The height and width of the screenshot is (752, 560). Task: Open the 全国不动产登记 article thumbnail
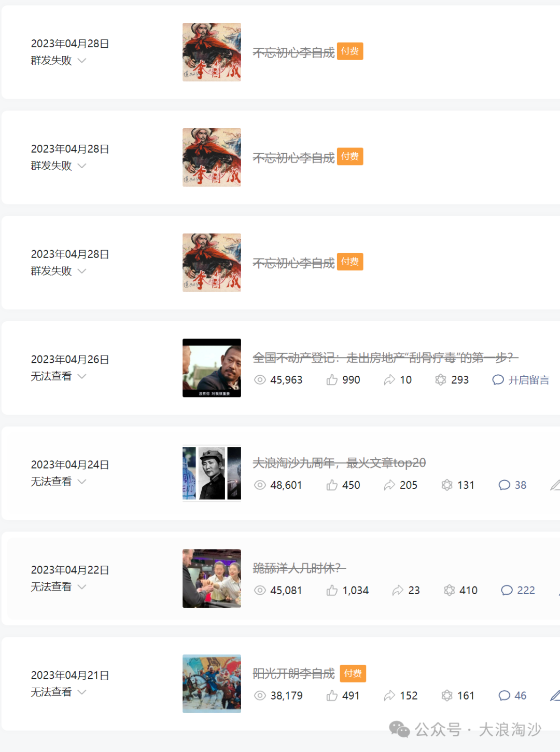212,368
